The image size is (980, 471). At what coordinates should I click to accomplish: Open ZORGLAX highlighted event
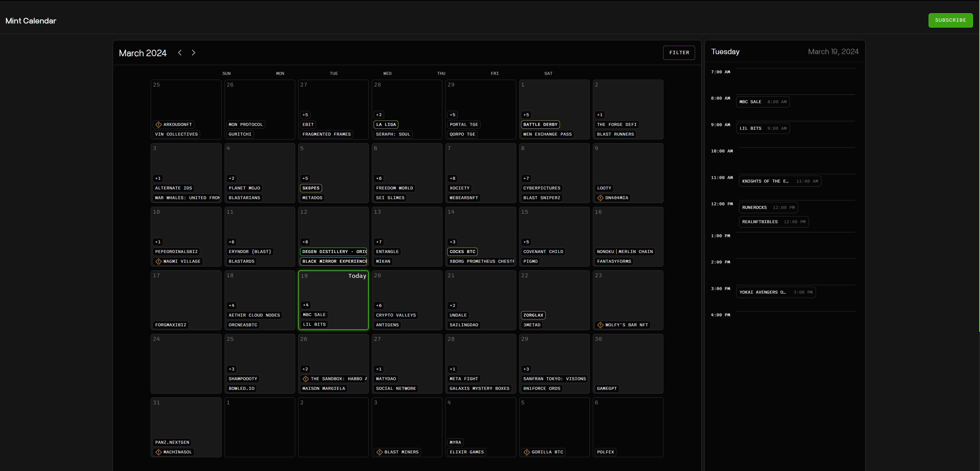point(533,315)
